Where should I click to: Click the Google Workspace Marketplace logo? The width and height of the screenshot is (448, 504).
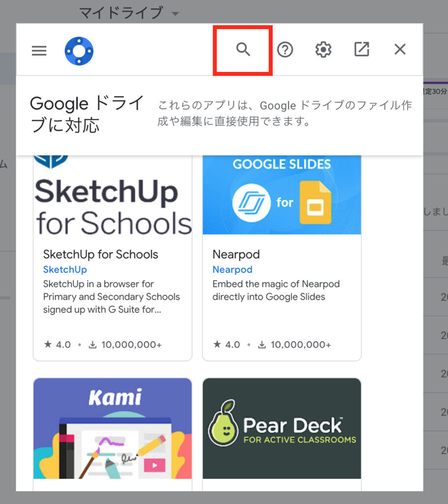[x=79, y=51]
